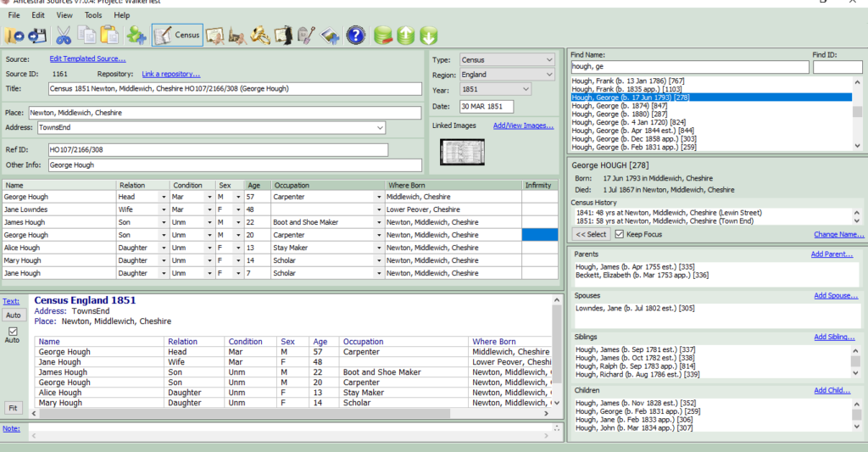The image size is (868, 452).
Task: Select Lowndes, Jane in Spouses list
Action: click(x=635, y=309)
